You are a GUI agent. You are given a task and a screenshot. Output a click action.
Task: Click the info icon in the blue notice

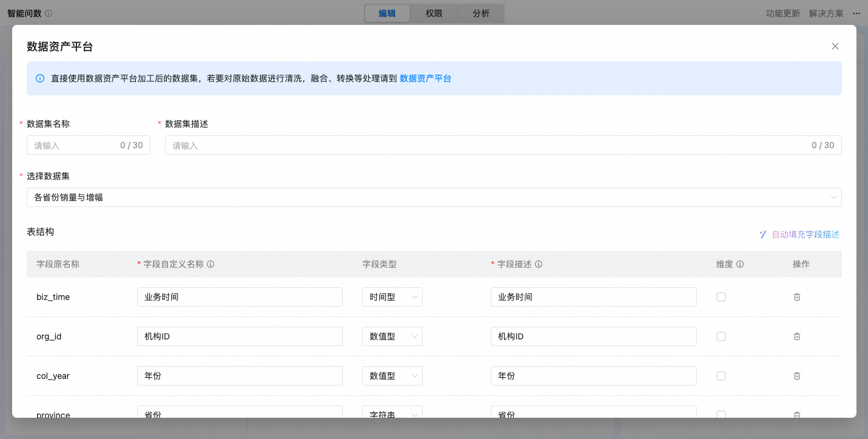tap(40, 78)
